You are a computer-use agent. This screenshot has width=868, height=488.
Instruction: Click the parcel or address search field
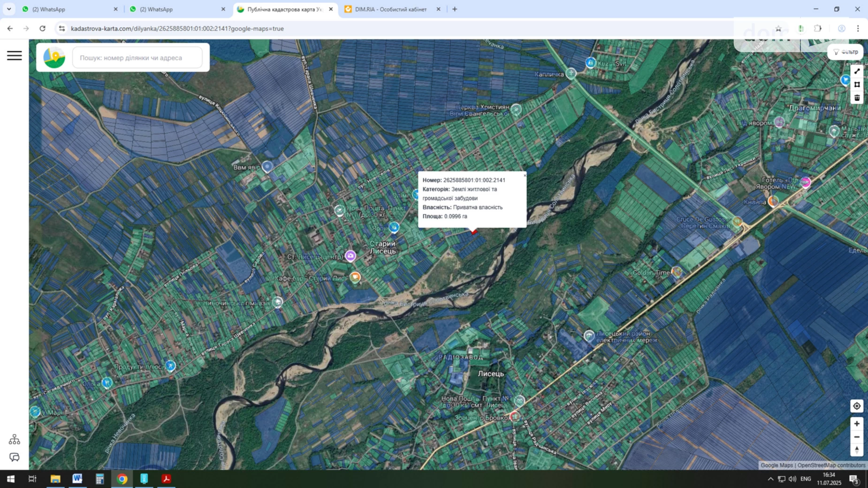point(137,58)
